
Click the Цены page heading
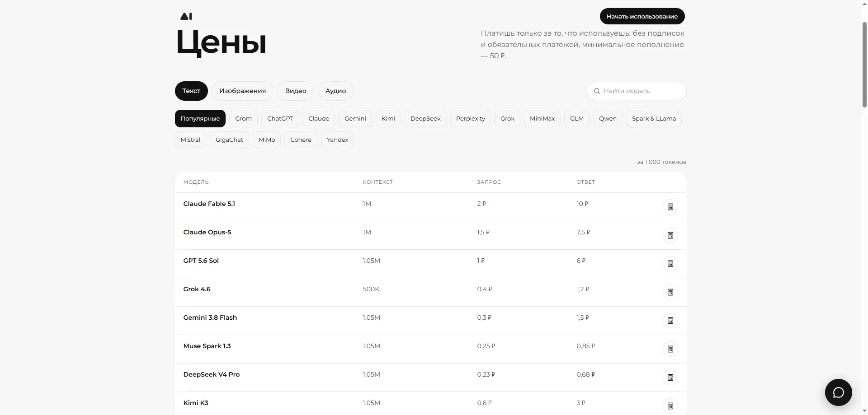[221, 43]
